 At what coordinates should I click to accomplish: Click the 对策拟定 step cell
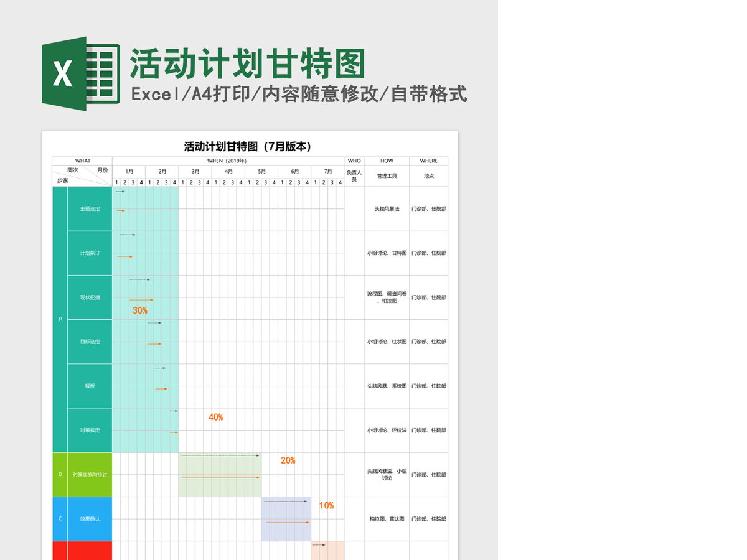[90, 430]
